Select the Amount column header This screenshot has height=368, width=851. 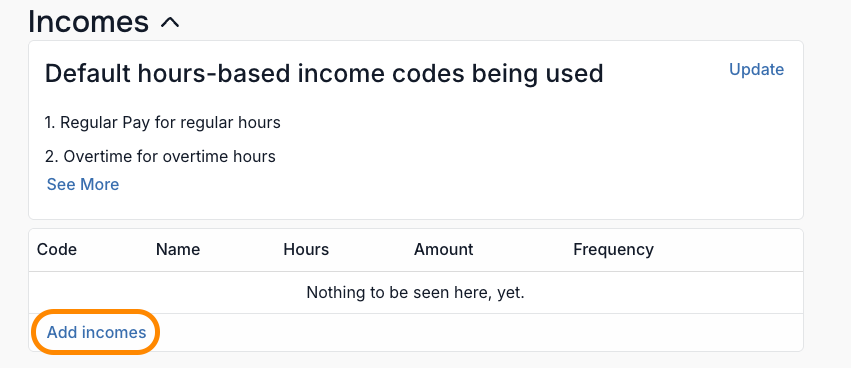click(443, 250)
